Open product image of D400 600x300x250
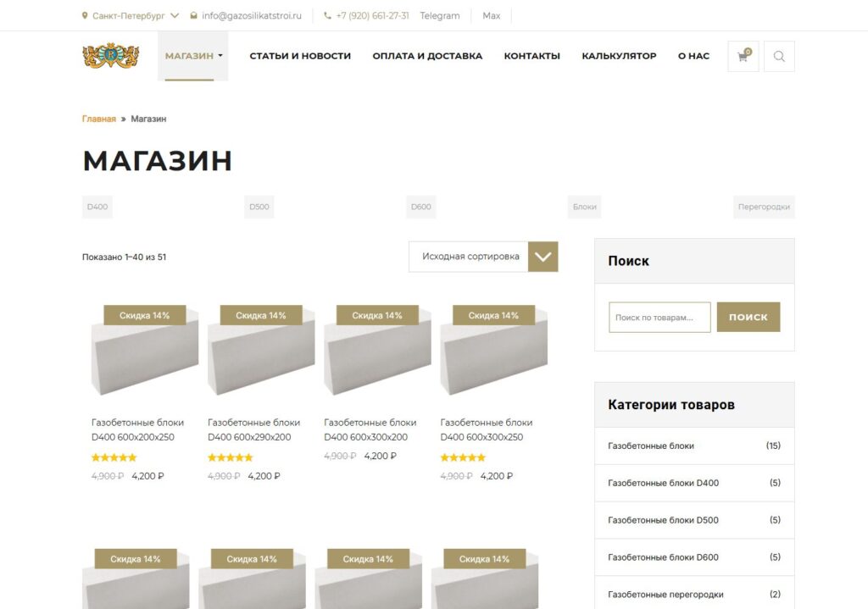This screenshot has height=609, width=868. point(493,350)
